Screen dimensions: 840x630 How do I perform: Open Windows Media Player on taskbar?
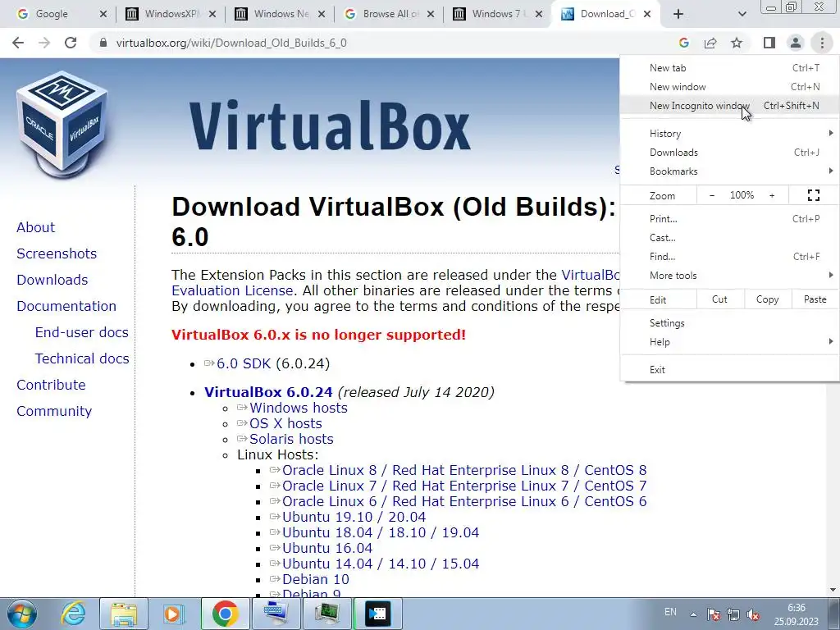coord(173,614)
